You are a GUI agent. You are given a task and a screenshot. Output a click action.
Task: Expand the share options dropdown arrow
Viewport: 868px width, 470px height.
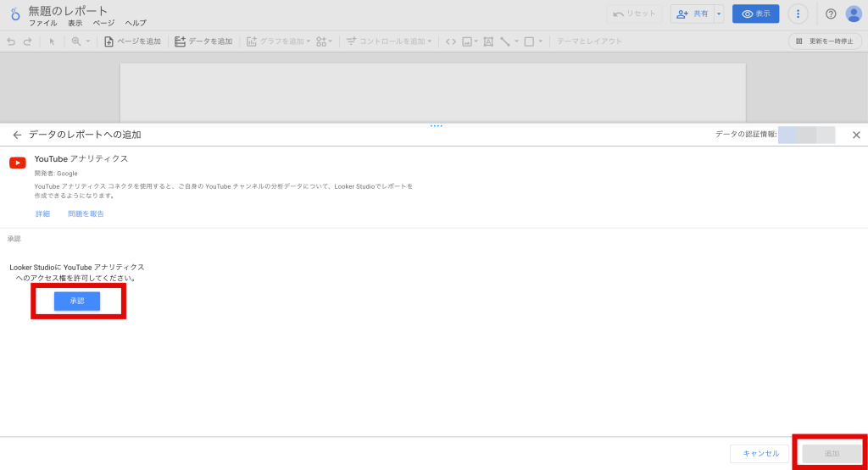tap(719, 14)
